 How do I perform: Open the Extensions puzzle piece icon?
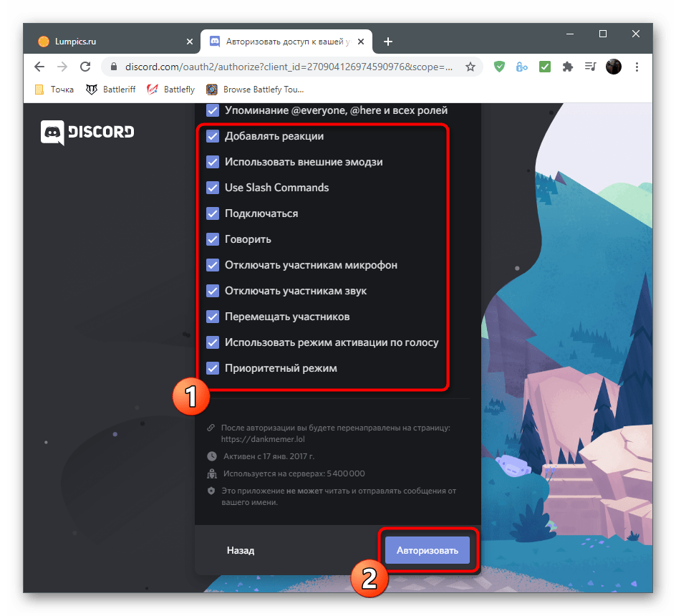(x=568, y=67)
